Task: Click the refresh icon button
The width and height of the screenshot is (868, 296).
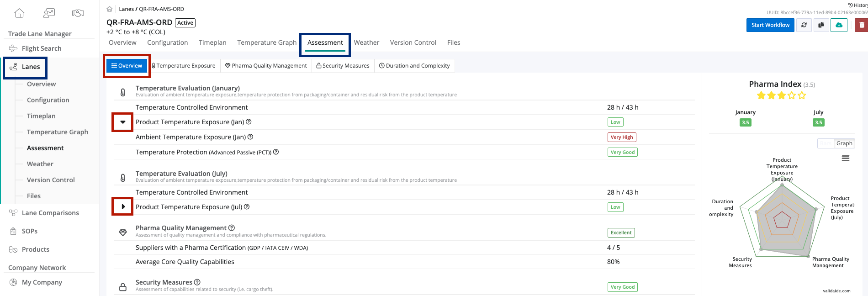Action: point(804,25)
